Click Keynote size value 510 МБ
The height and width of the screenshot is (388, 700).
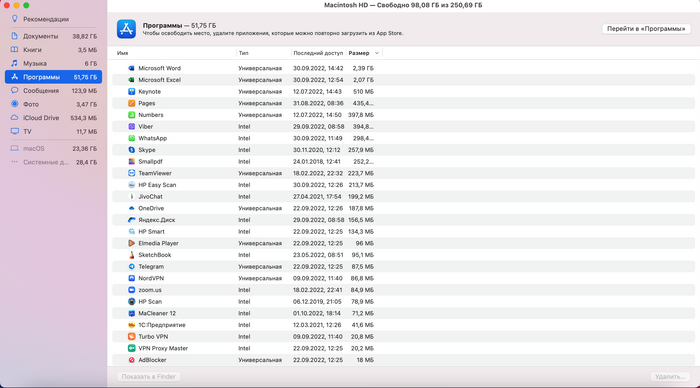tap(363, 92)
